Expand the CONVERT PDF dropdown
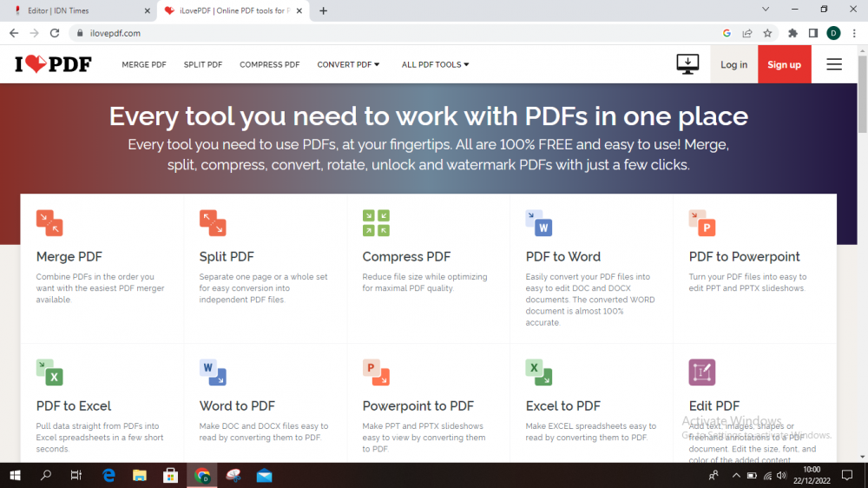 (x=348, y=65)
